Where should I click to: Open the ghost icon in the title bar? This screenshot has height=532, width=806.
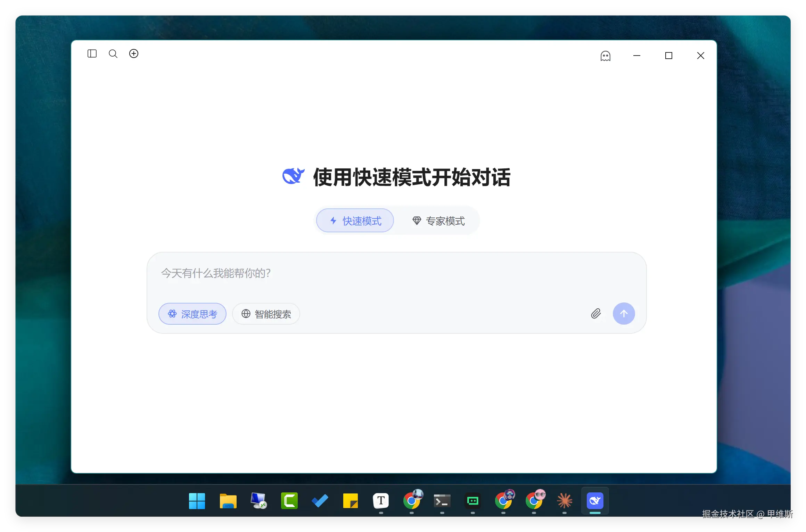click(605, 56)
